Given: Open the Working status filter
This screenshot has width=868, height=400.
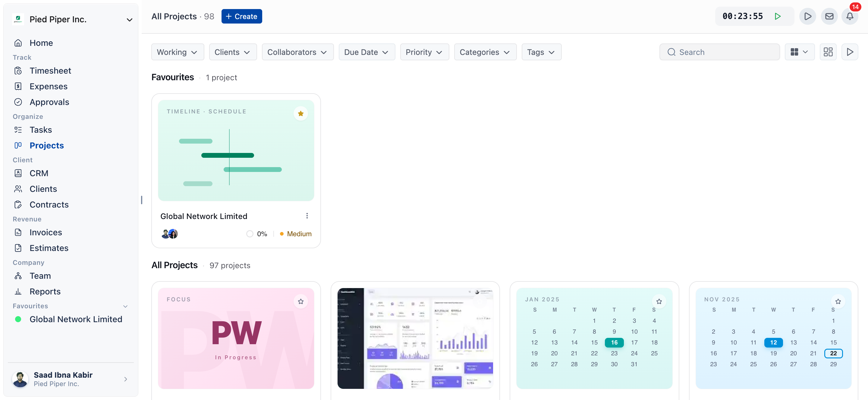Looking at the screenshot, I should pos(178,52).
